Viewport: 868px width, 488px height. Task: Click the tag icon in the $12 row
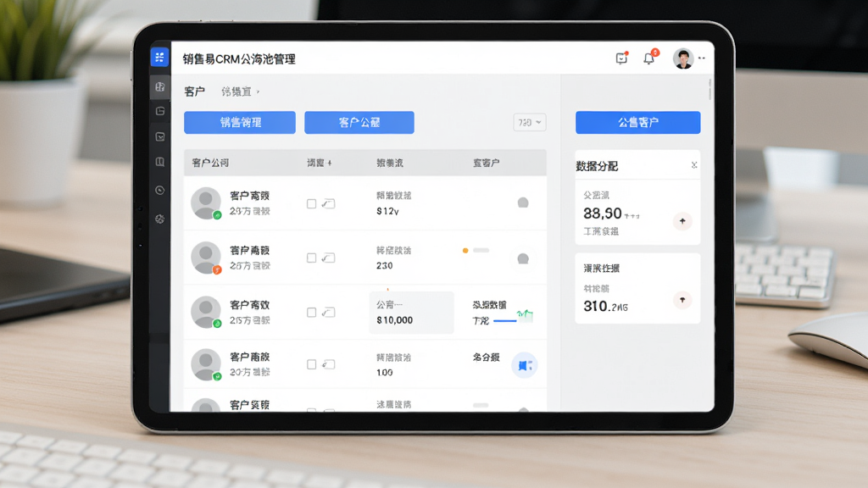tap(329, 203)
